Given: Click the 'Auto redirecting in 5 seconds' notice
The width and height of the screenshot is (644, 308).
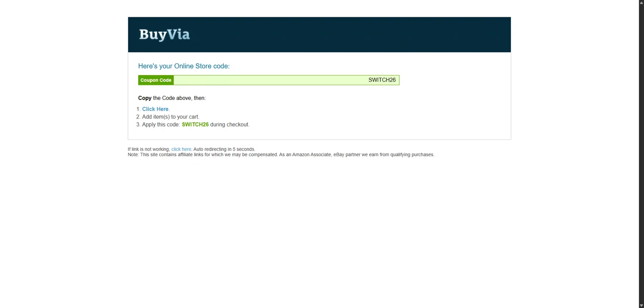Looking at the screenshot, I should click(x=224, y=149).
